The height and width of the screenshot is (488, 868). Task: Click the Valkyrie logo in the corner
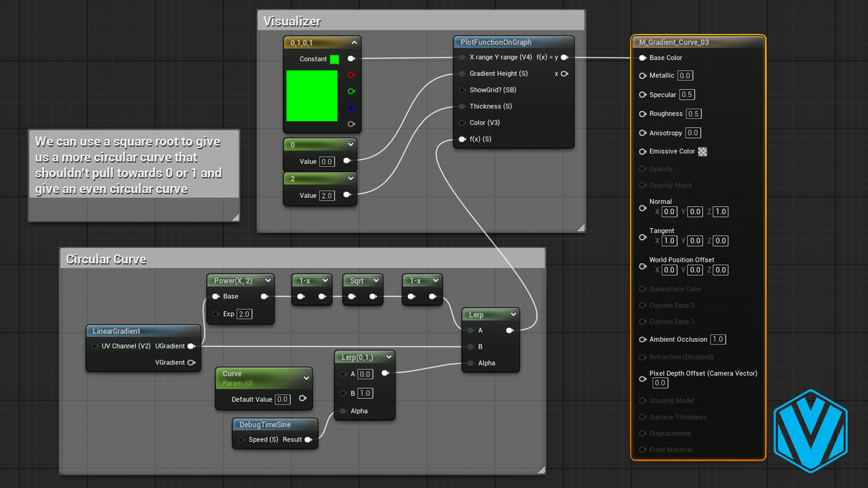click(810, 431)
